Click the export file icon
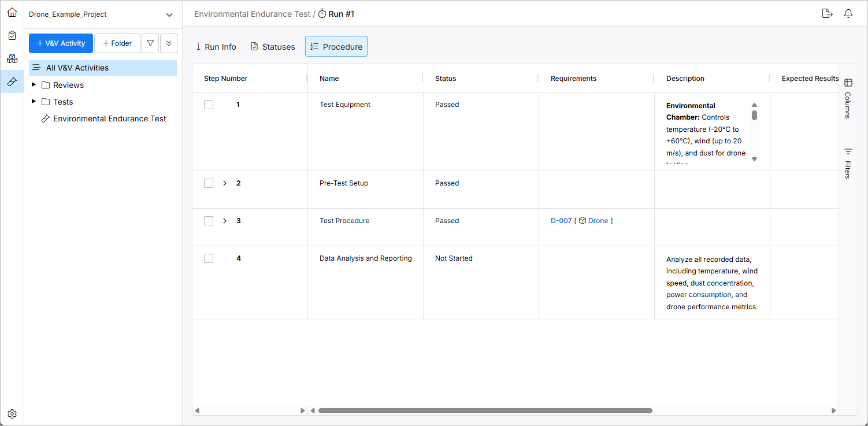The width and height of the screenshot is (868, 426). [827, 14]
